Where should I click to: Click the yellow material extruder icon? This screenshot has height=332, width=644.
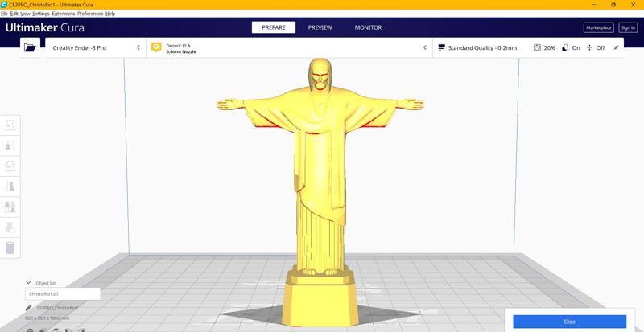pyautogui.click(x=156, y=47)
